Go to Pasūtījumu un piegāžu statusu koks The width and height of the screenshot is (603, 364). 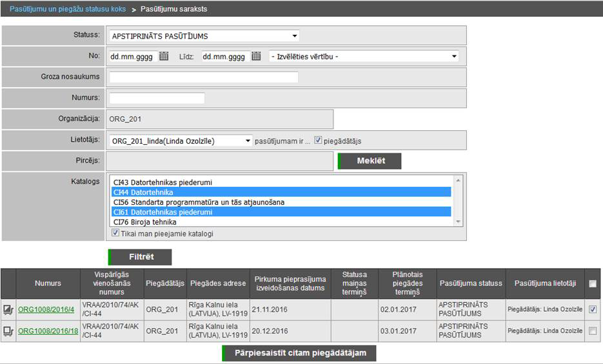(68, 10)
